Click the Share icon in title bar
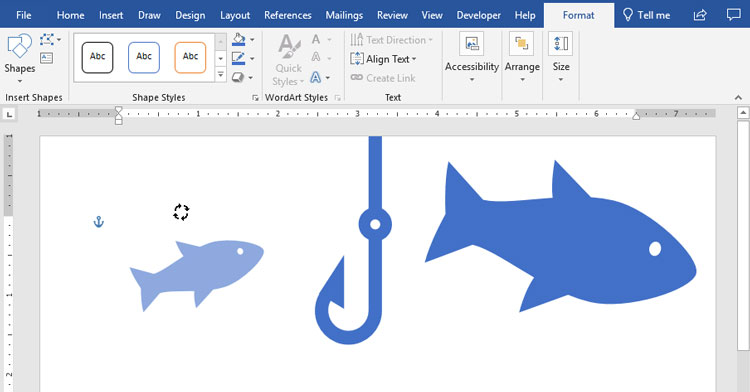This screenshot has width=750, height=392. click(x=700, y=15)
